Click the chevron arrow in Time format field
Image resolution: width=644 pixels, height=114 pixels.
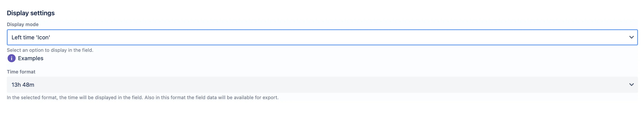click(631, 85)
